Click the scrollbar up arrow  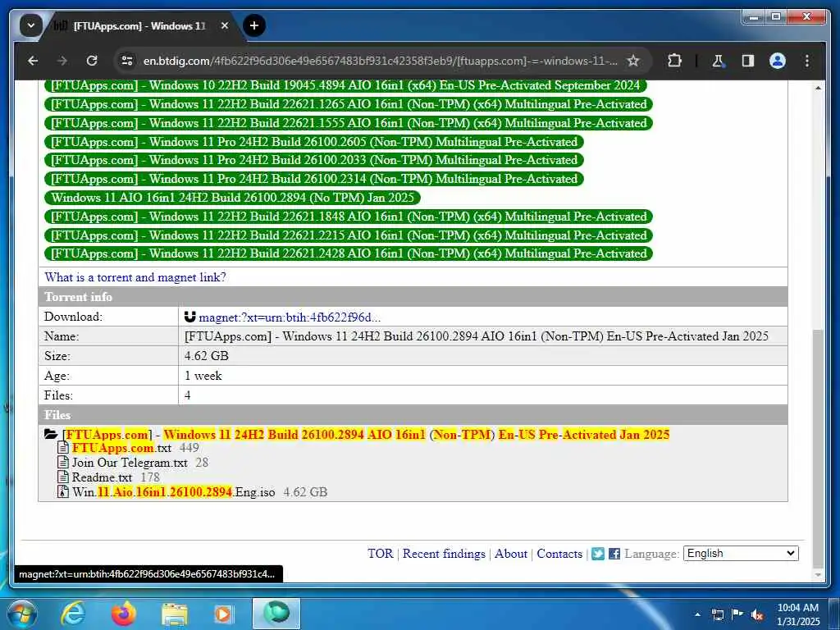click(x=818, y=87)
